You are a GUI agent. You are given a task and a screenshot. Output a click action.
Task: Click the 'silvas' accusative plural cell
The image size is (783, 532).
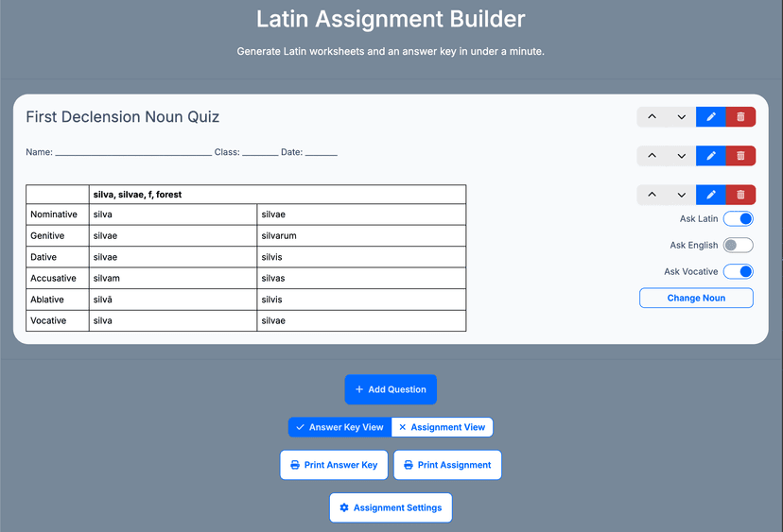click(361, 278)
